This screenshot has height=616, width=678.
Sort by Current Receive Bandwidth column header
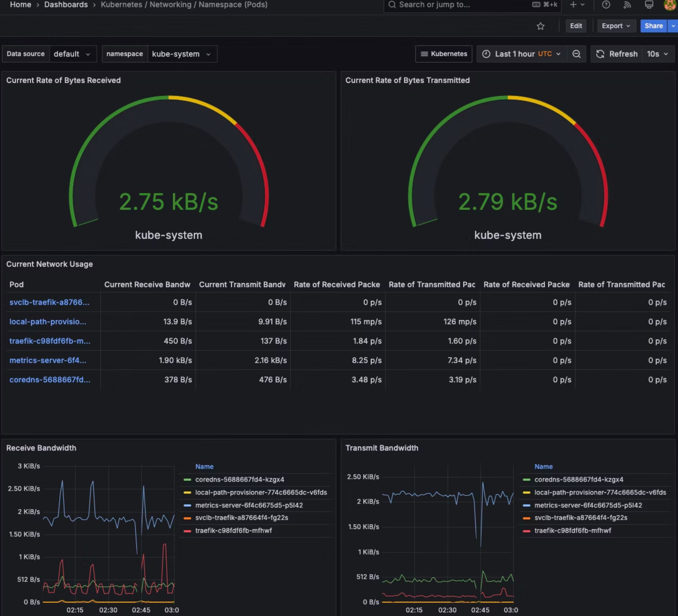click(x=147, y=285)
